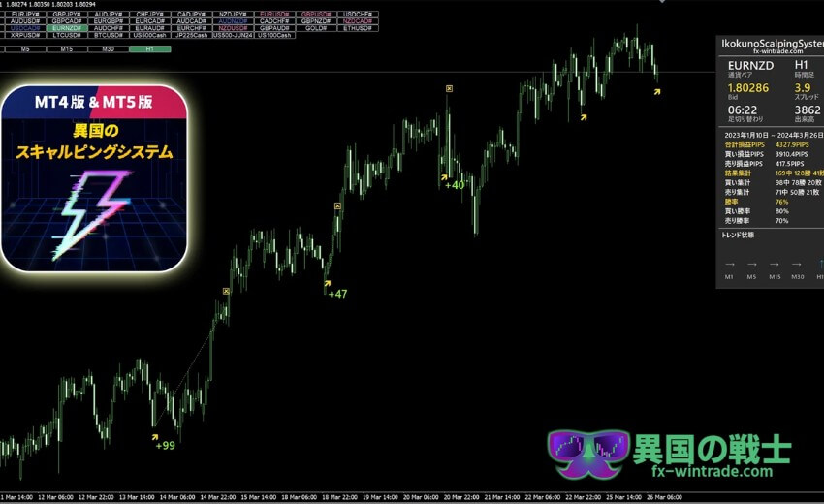824x504 pixels.
Task: Choose the US100Cash index button
Action: pos(275,35)
